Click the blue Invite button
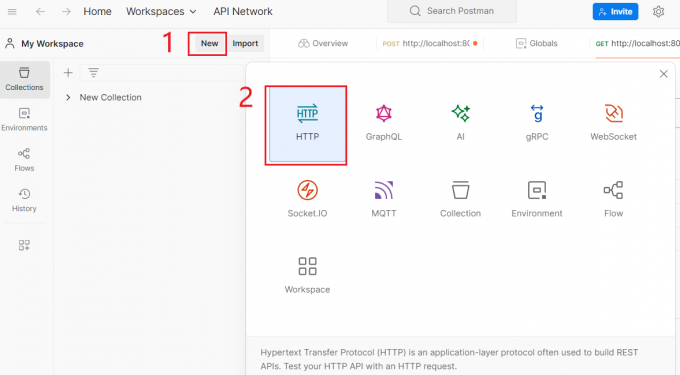 pyautogui.click(x=615, y=12)
